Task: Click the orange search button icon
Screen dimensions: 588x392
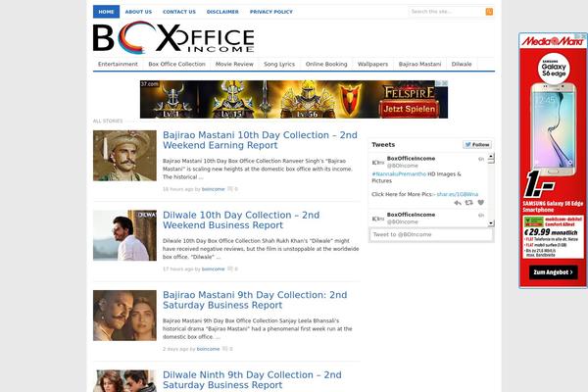Action: pos(489,12)
